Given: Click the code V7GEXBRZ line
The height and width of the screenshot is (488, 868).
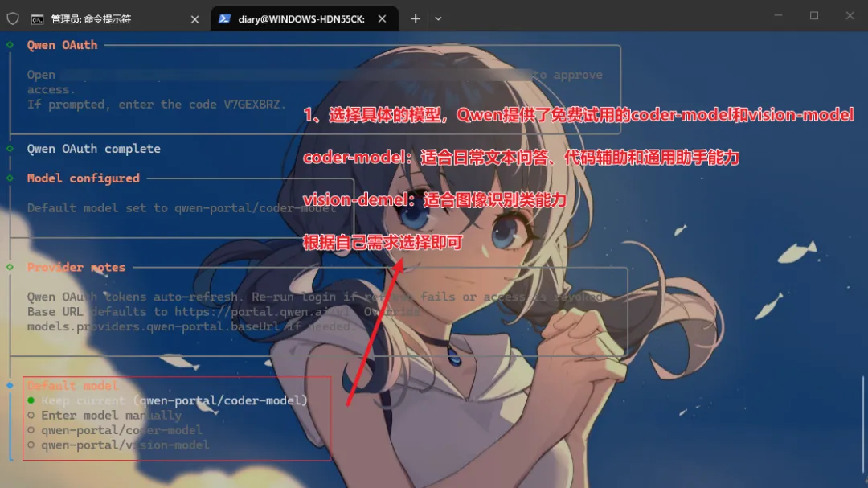Looking at the screenshot, I should pos(157,105).
